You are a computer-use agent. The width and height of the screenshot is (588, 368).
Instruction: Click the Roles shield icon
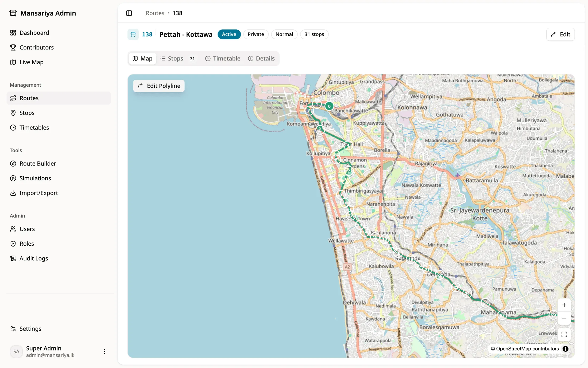(x=13, y=244)
